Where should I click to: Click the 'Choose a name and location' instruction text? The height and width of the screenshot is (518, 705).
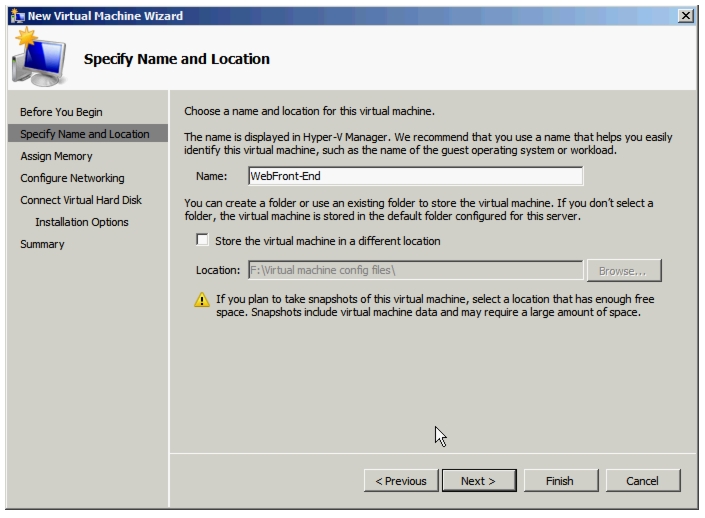click(309, 111)
